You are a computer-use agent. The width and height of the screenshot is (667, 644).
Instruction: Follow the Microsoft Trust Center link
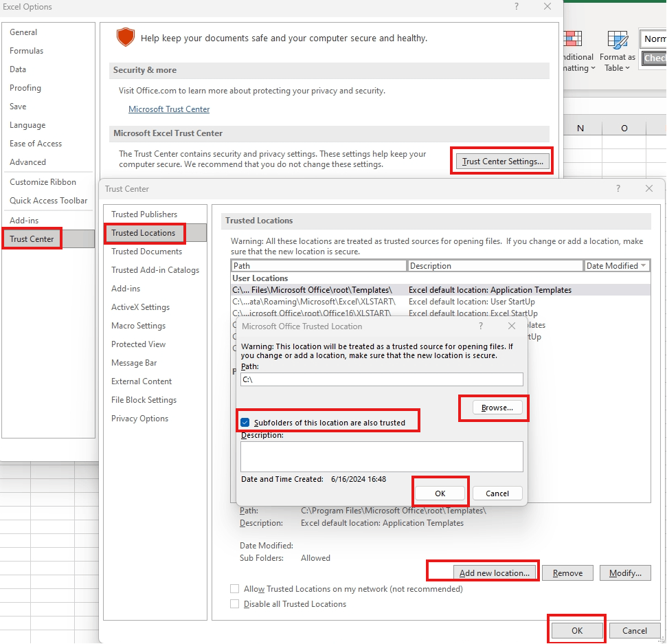[x=169, y=109]
